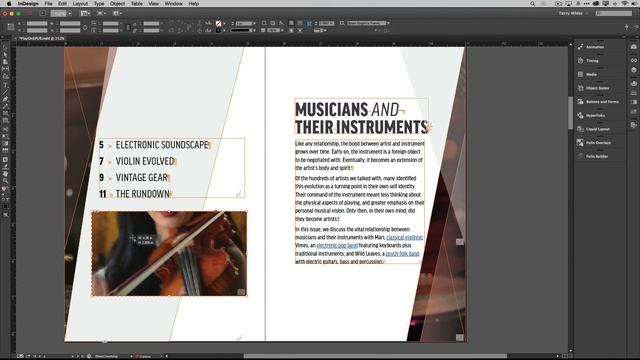Click the horizontal scrollbar at the bottom
Image resolution: width=640 pixels, height=360 pixels.
(x=376, y=356)
